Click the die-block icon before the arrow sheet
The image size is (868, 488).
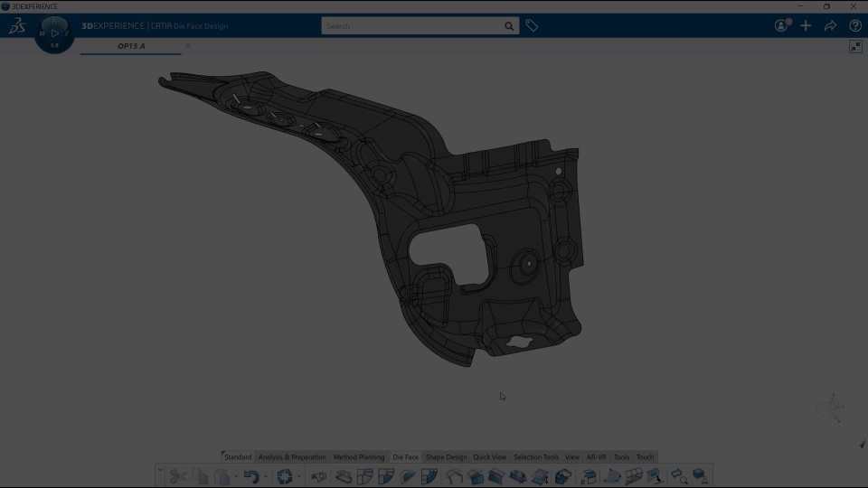click(517, 476)
